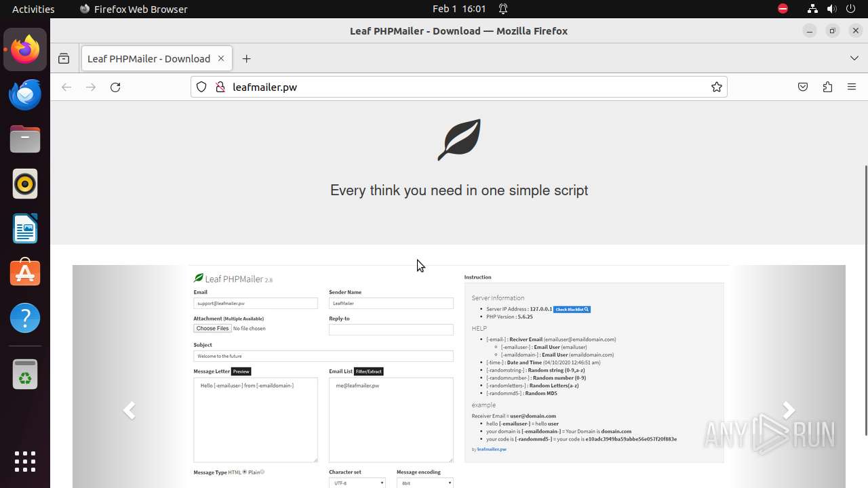Open the Activities overview
This screenshot has height=488, width=868.
[33, 9]
